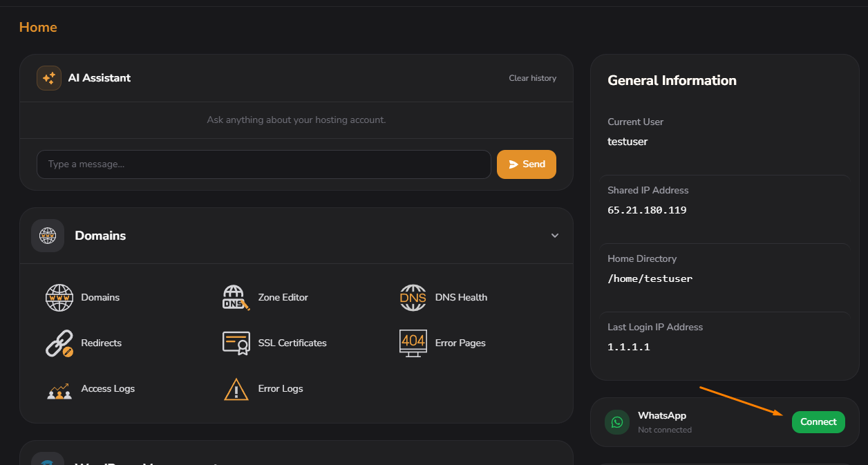Click the Last Login IP Address label
868x465 pixels.
[x=655, y=327]
